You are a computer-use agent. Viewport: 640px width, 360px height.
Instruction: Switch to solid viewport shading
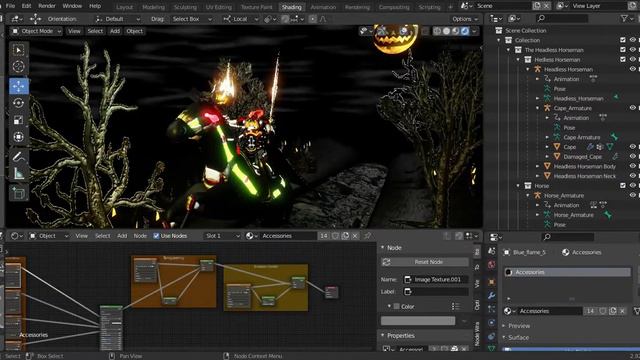tap(446, 31)
